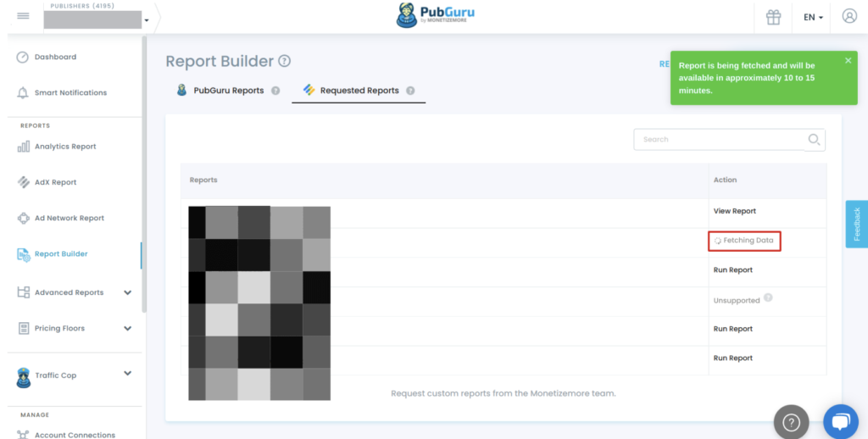868x439 pixels.
Task: Expand the Advanced Reports chevron
Action: click(x=127, y=292)
